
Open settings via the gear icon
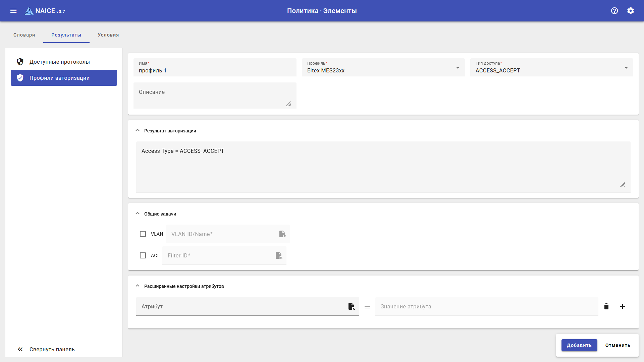(x=631, y=11)
